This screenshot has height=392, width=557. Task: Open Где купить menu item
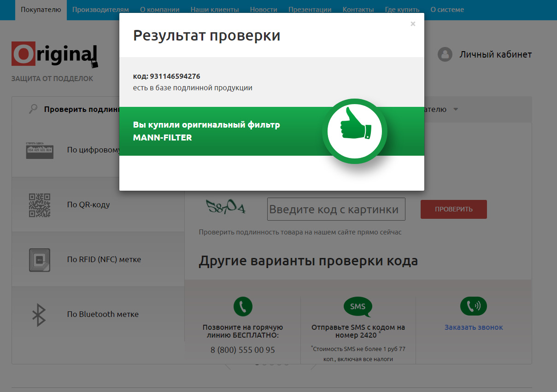[402, 10]
